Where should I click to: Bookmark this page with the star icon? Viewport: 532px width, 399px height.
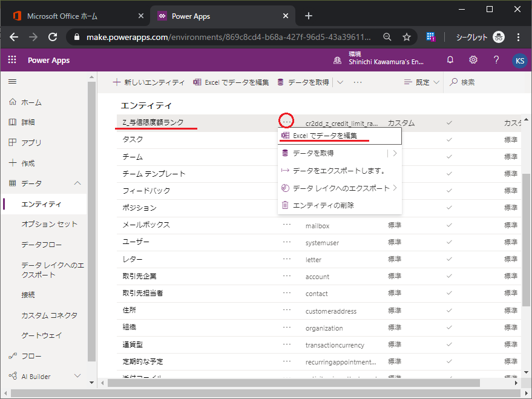pos(407,37)
